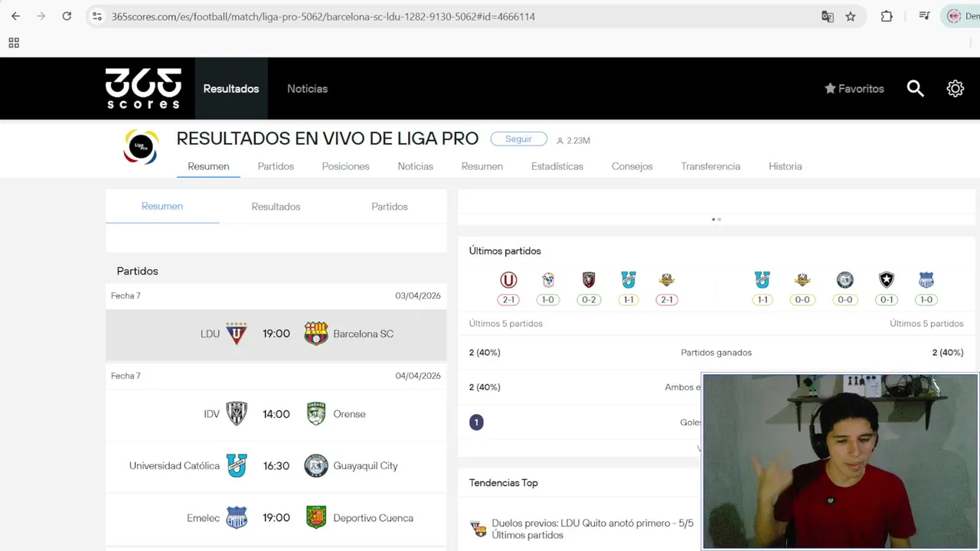Click the Duelos previos trend text
980x551 pixels.
pos(593,529)
